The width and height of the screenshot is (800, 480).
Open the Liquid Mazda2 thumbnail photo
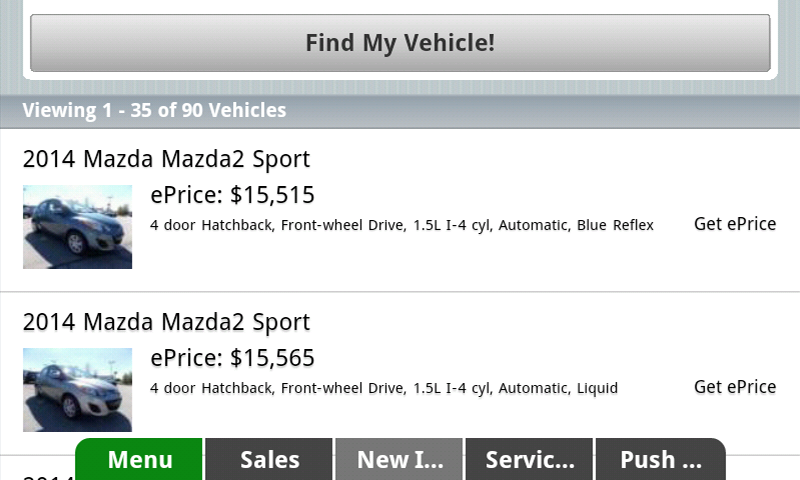click(x=77, y=389)
